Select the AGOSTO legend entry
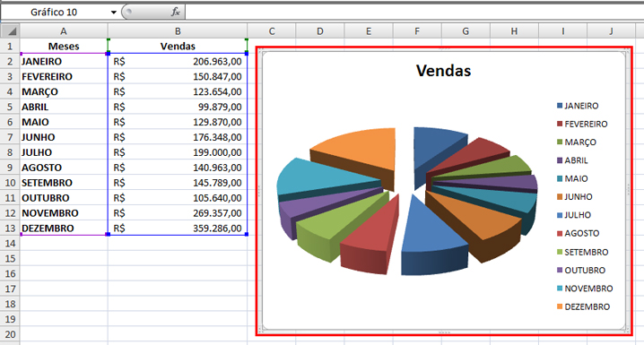The image size is (644, 345). [x=578, y=233]
